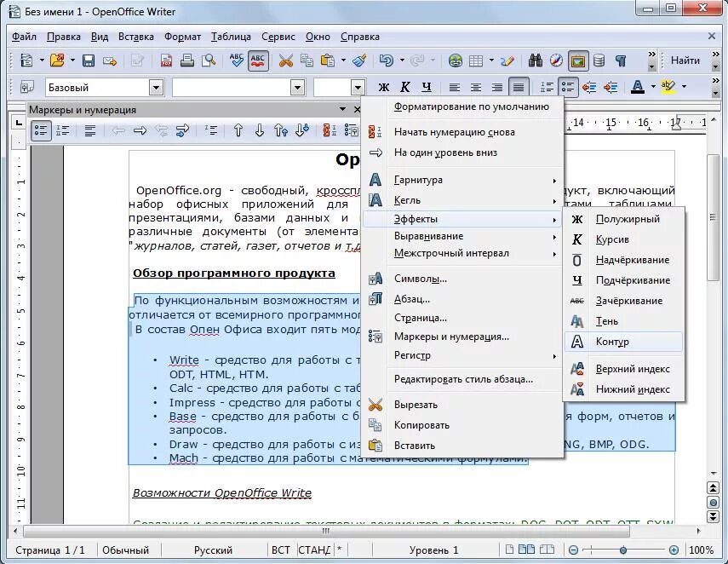Toggle Bullets On/Off in formatting toolbar
Screen dimensions: 728x564
[x=568, y=87]
